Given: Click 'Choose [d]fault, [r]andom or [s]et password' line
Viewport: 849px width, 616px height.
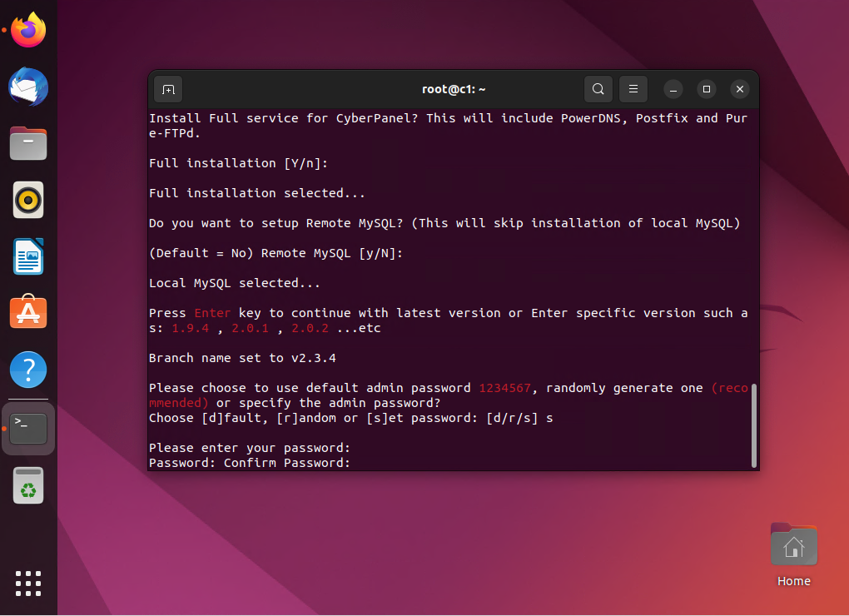Looking at the screenshot, I should 351,418.
